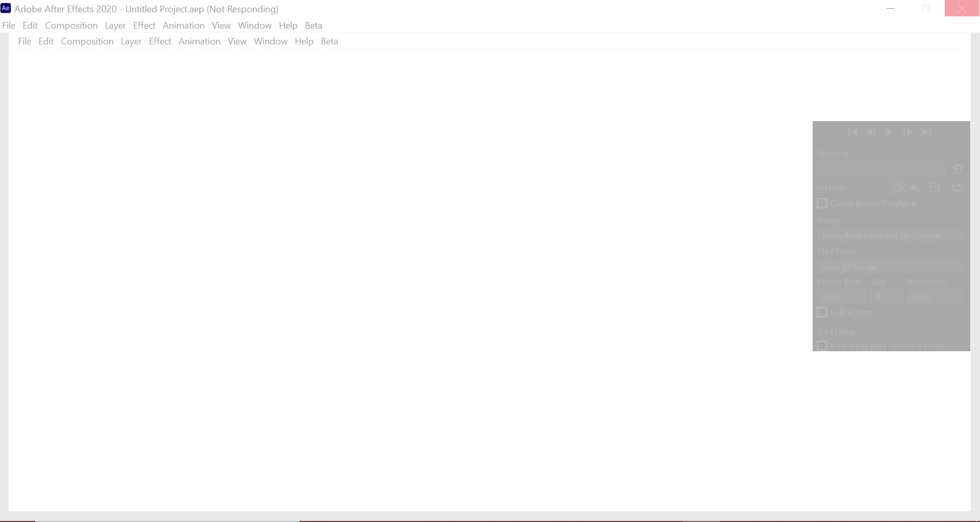This screenshot has width=980, height=522.
Task: Step forward one frame in the Preview panel
Action: (907, 132)
